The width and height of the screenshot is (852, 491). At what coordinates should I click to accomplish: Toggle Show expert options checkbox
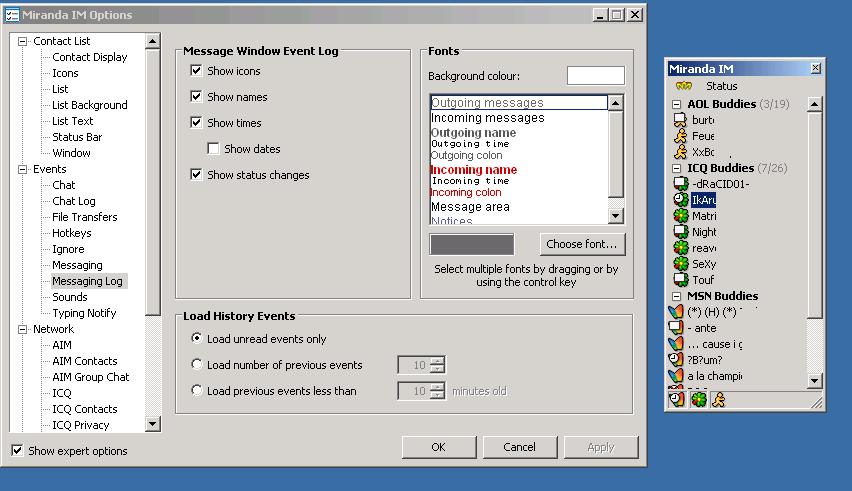[17, 451]
